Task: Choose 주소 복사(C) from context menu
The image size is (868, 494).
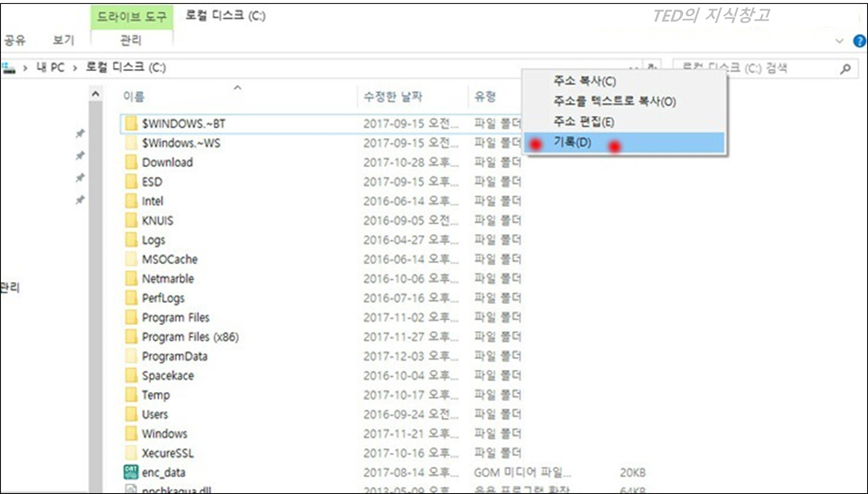Action: tap(584, 81)
